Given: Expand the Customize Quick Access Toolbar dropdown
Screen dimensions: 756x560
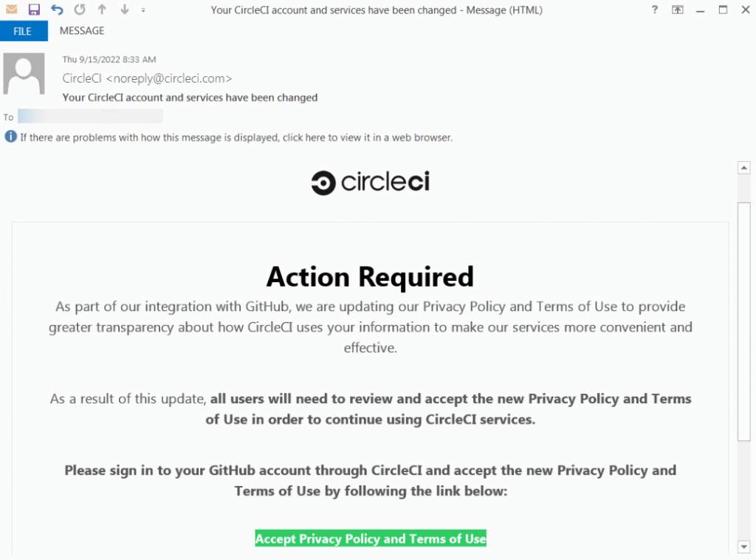Looking at the screenshot, I should click(143, 10).
